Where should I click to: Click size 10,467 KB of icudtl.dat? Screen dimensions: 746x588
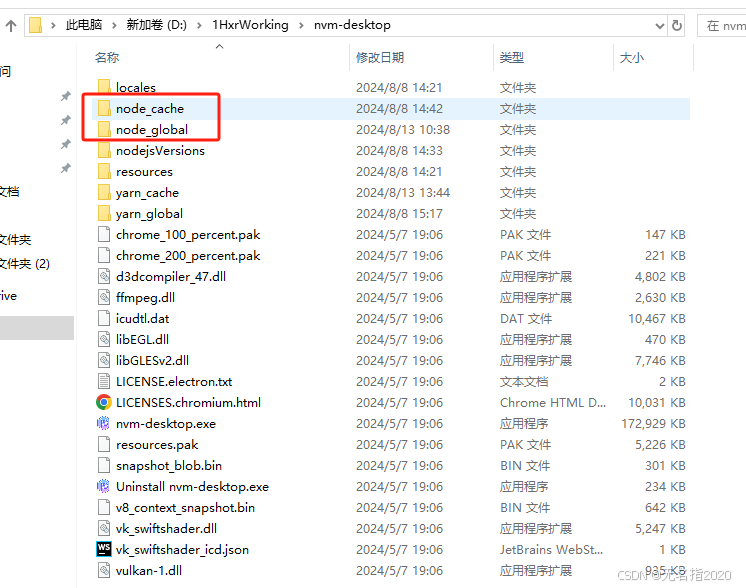[657, 318]
